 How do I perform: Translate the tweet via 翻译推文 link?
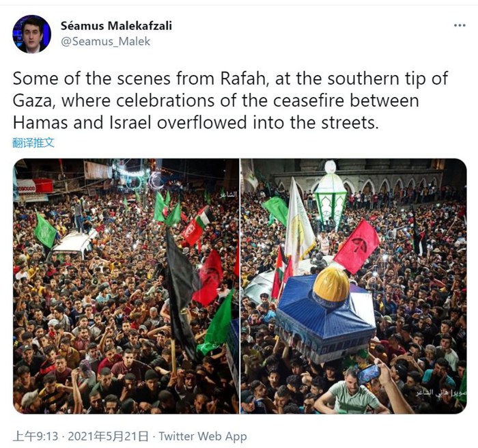click(33, 143)
